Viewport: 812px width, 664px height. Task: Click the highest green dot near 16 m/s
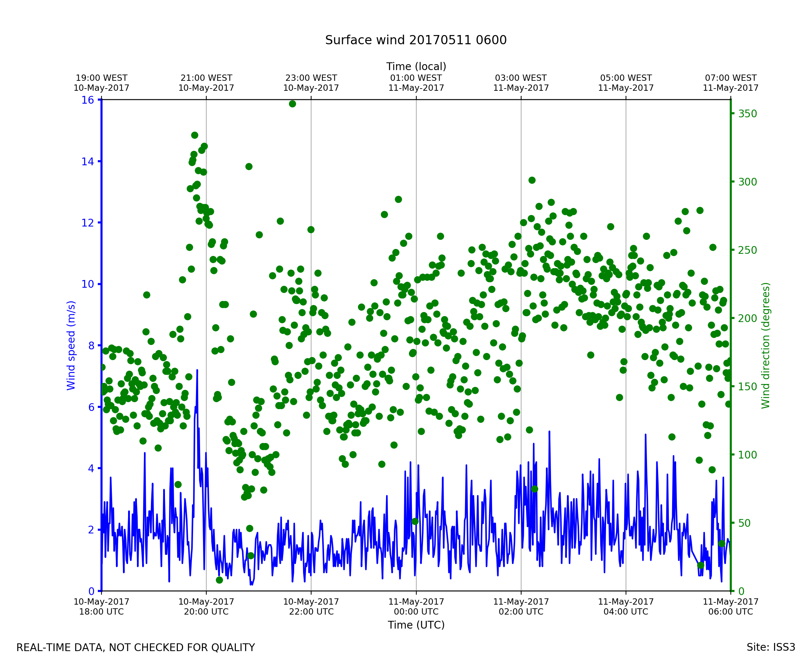click(x=292, y=104)
